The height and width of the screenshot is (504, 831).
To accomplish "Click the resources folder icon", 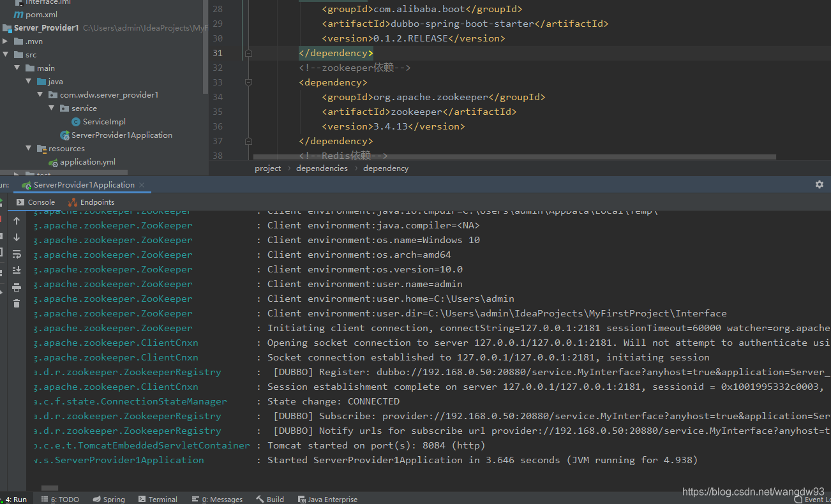I will point(42,149).
